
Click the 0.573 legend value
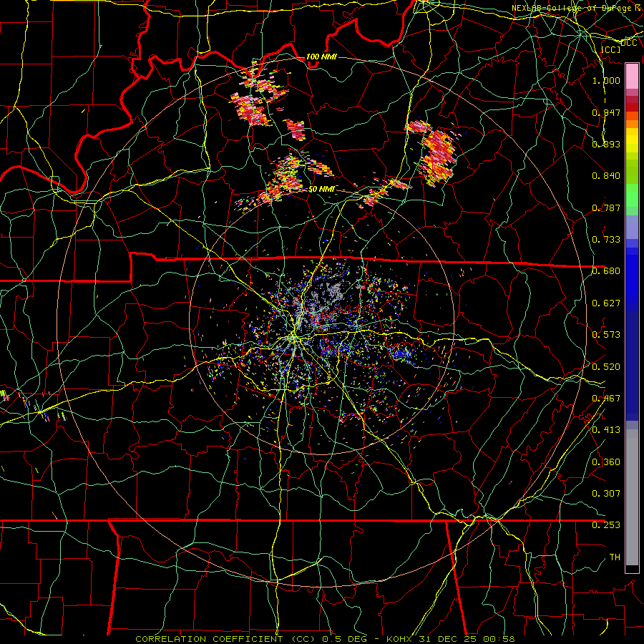point(606,335)
